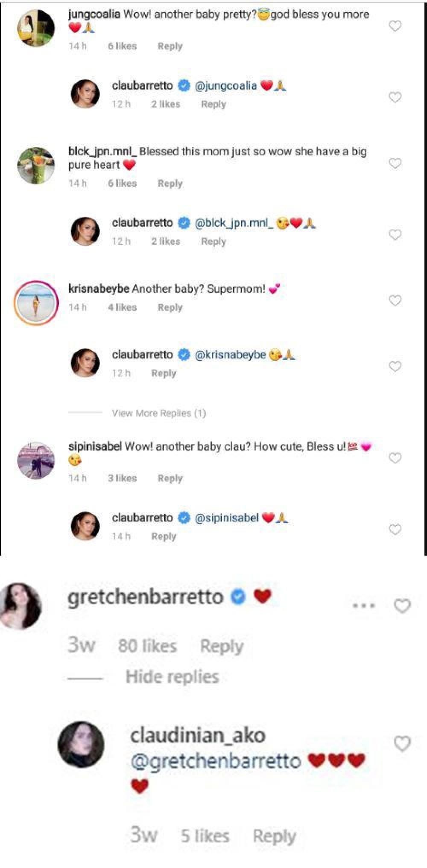The width and height of the screenshot is (427, 868).
Task: Like gretchenbarretto's heart comment
Action: [402, 606]
